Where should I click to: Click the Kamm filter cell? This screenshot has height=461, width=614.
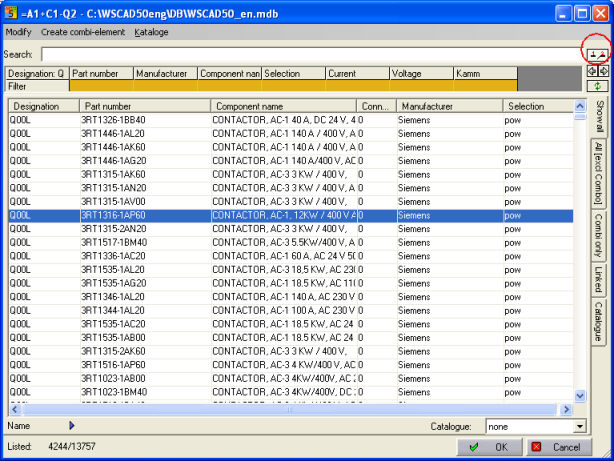coord(486,86)
